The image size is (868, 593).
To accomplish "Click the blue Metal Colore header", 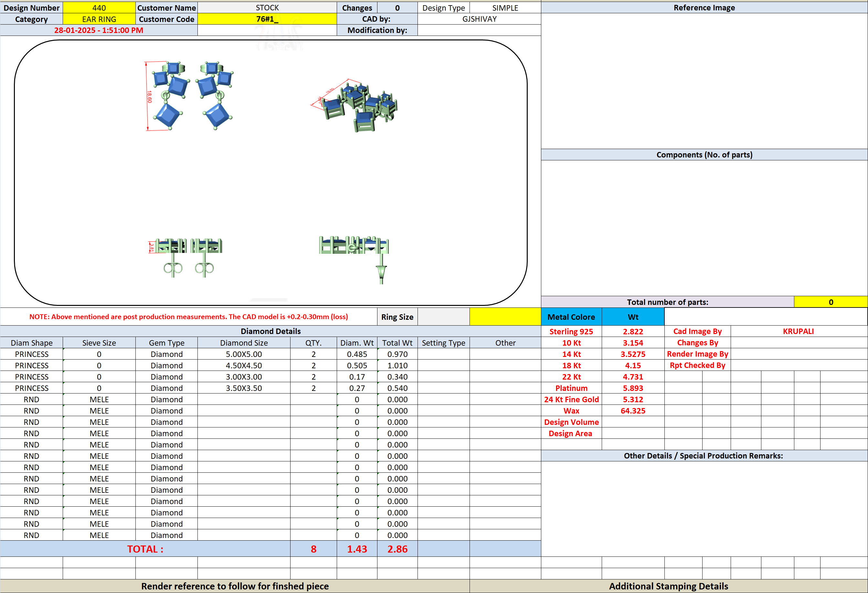I will tap(571, 317).
